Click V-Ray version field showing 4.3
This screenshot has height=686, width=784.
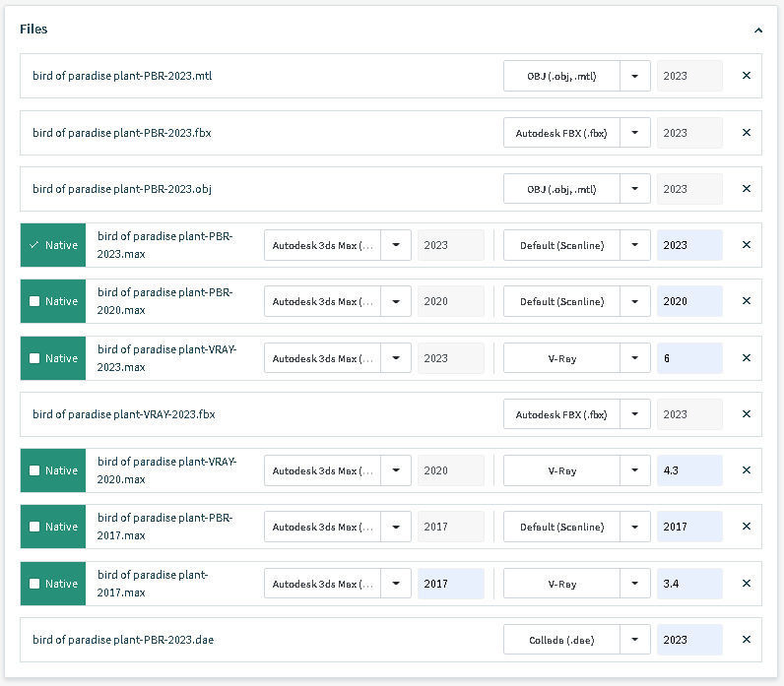(688, 470)
